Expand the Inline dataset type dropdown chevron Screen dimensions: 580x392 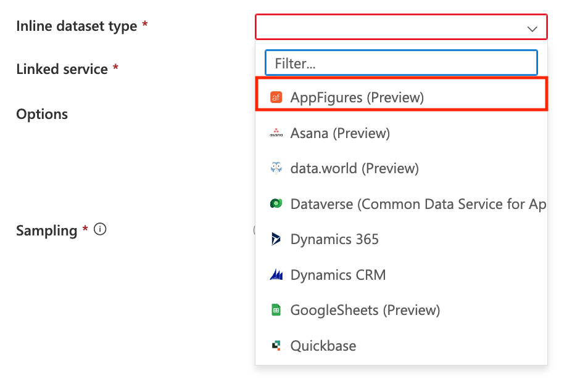point(532,29)
